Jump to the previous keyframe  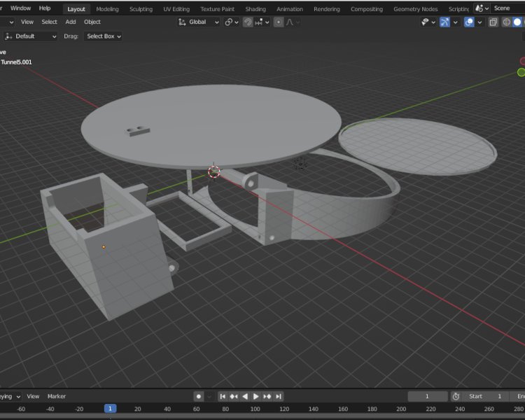coord(234,396)
